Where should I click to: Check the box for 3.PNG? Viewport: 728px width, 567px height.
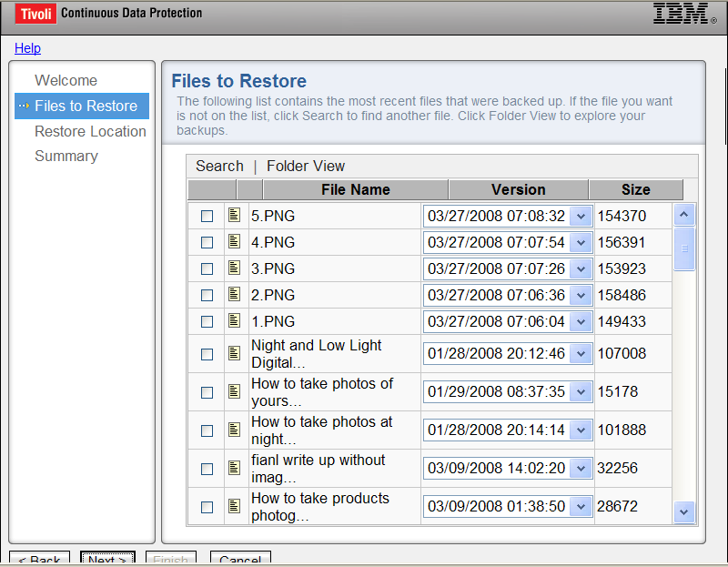tap(207, 268)
